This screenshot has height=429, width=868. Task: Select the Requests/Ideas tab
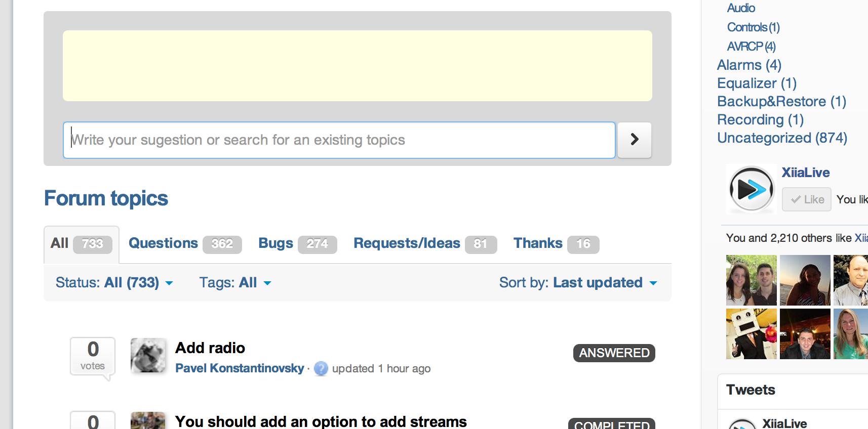point(425,244)
